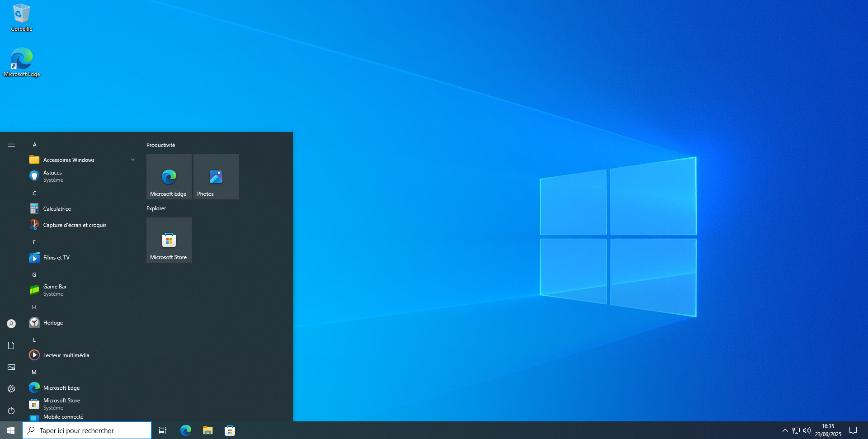Open the notification center icon
This screenshot has width=868, height=439.
point(853,430)
